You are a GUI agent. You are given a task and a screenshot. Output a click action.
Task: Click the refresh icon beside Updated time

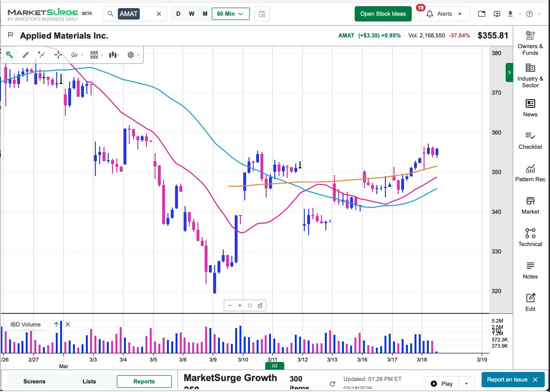(x=332, y=384)
